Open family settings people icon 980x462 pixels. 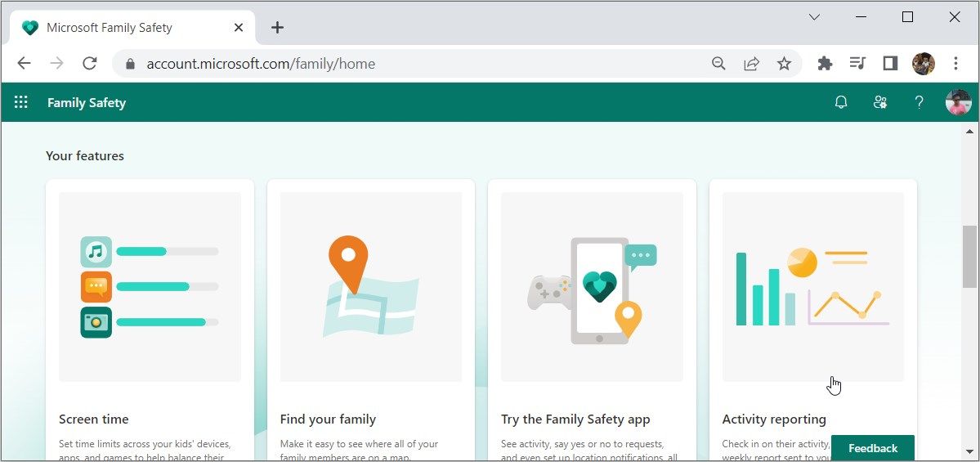[880, 102]
